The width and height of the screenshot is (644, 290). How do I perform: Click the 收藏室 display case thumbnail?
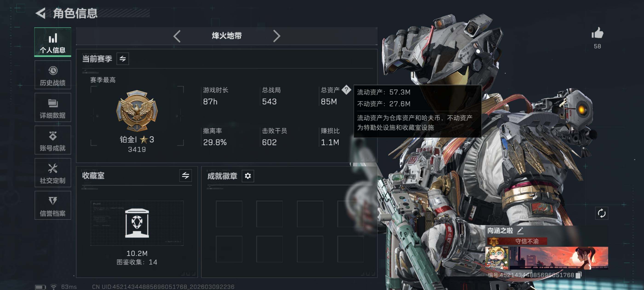137,223
